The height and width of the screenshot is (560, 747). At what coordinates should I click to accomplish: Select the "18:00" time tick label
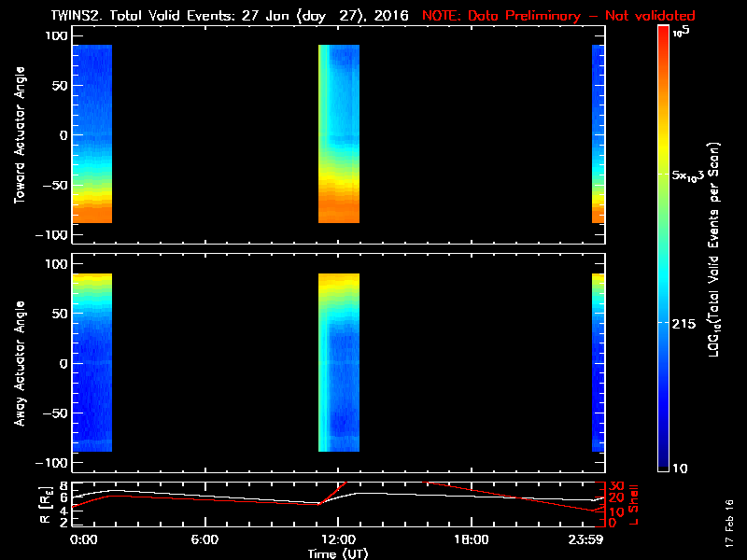472,539
